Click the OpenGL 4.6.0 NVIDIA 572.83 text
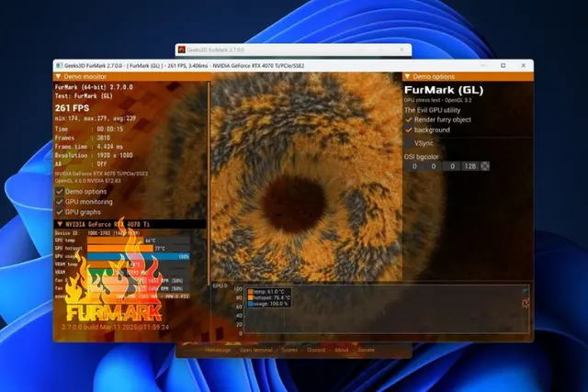This screenshot has width=588, height=392. pyautogui.click(x=88, y=181)
